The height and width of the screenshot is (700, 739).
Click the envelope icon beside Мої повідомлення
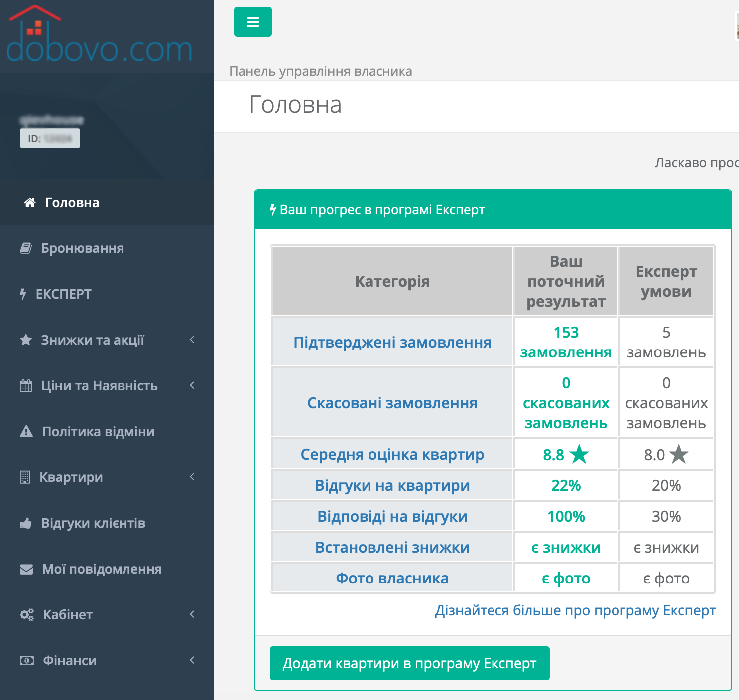coord(26,569)
